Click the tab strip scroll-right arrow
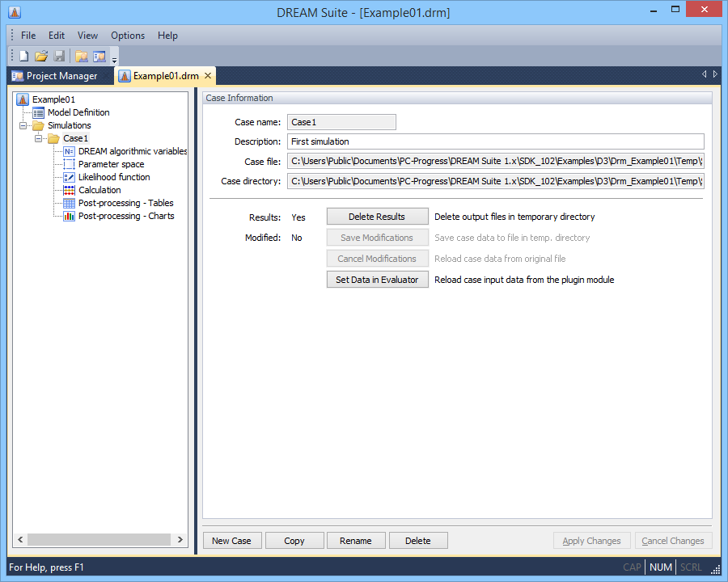This screenshot has width=728, height=582. point(716,74)
